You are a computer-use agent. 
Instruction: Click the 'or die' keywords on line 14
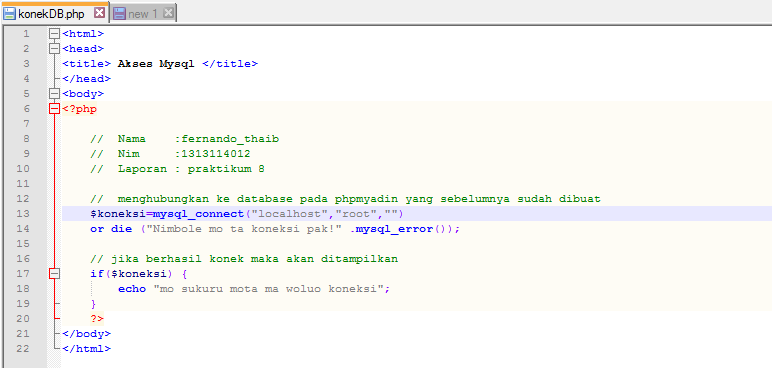[x=111, y=229]
